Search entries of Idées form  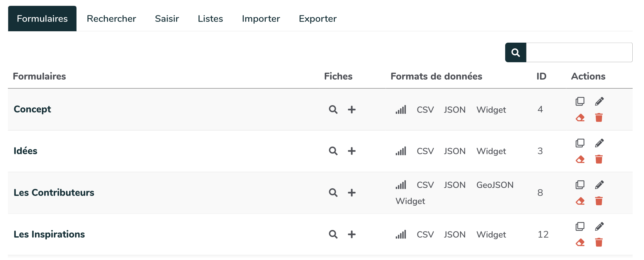click(333, 151)
